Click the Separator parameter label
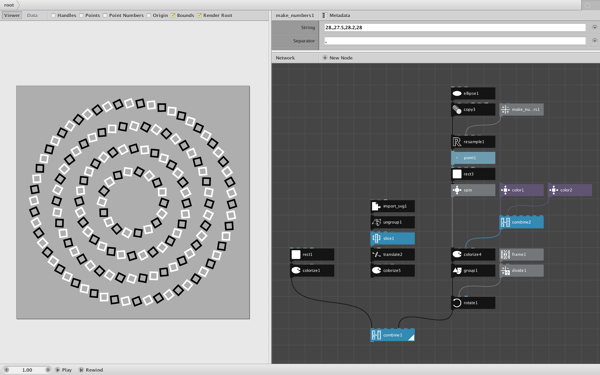 pyautogui.click(x=304, y=41)
